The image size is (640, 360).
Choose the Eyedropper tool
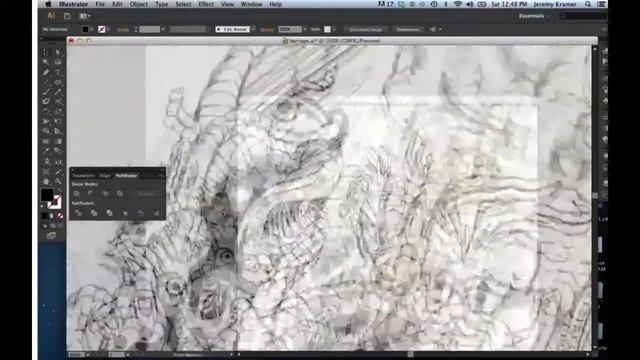pyautogui.click(x=46, y=151)
